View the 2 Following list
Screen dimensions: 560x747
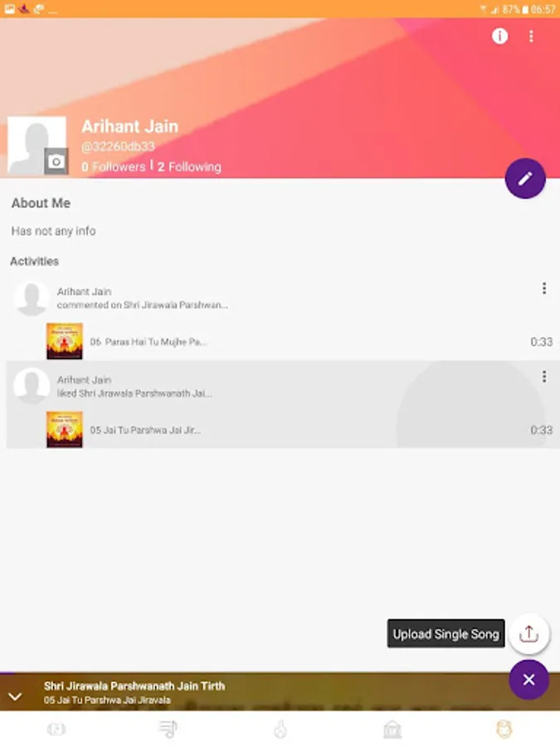point(189,167)
